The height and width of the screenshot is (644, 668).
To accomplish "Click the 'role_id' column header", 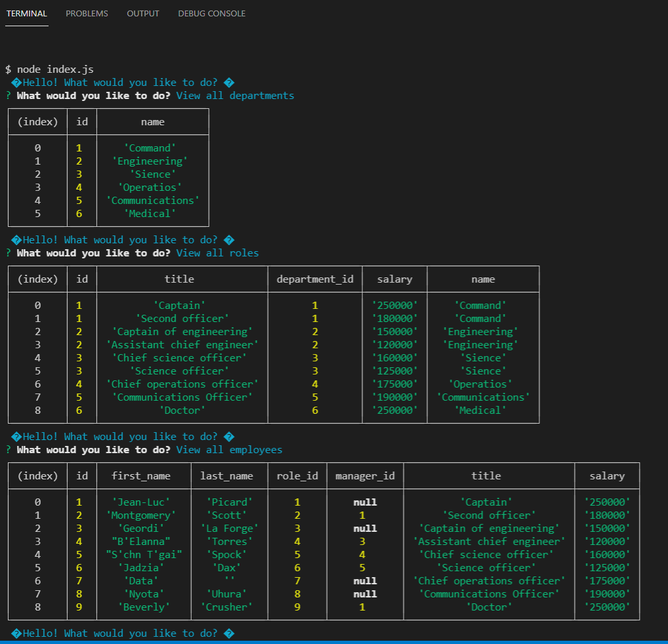I will tap(297, 476).
